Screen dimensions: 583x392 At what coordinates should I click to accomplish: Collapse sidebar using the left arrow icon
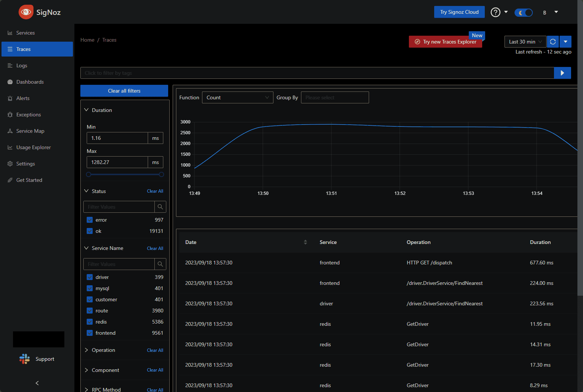pyautogui.click(x=37, y=383)
